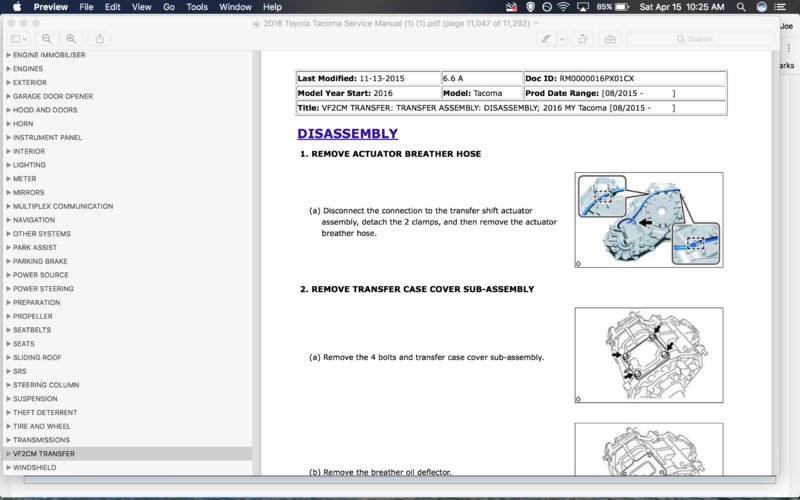Open the Preview application menu

(51, 7)
